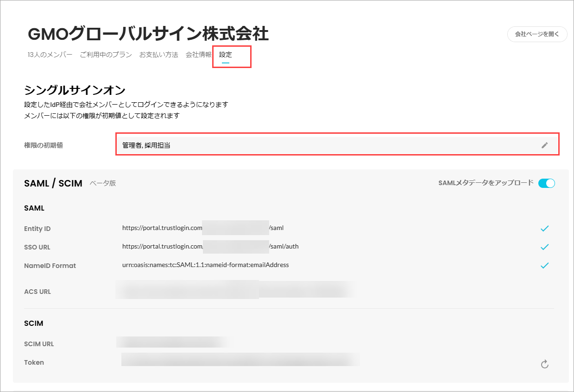Go to the 会社情報 tab
Image resolution: width=574 pixels, height=392 pixels.
click(x=199, y=55)
